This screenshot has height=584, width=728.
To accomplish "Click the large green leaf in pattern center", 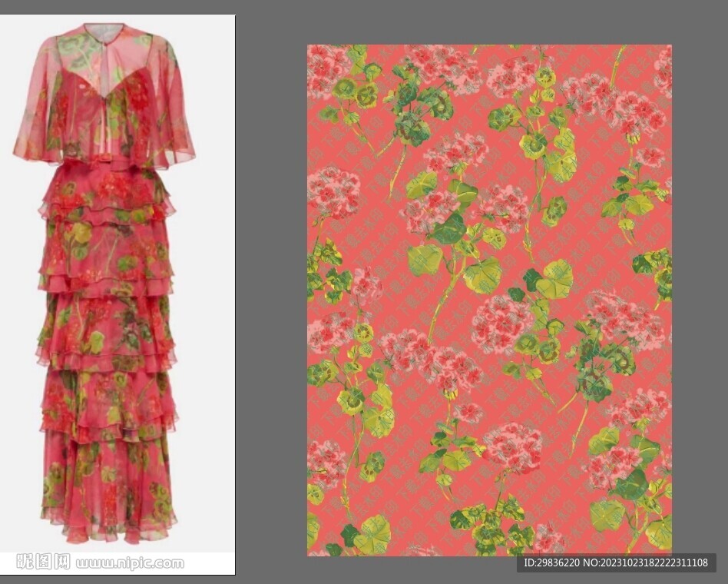I will tap(481, 274).
